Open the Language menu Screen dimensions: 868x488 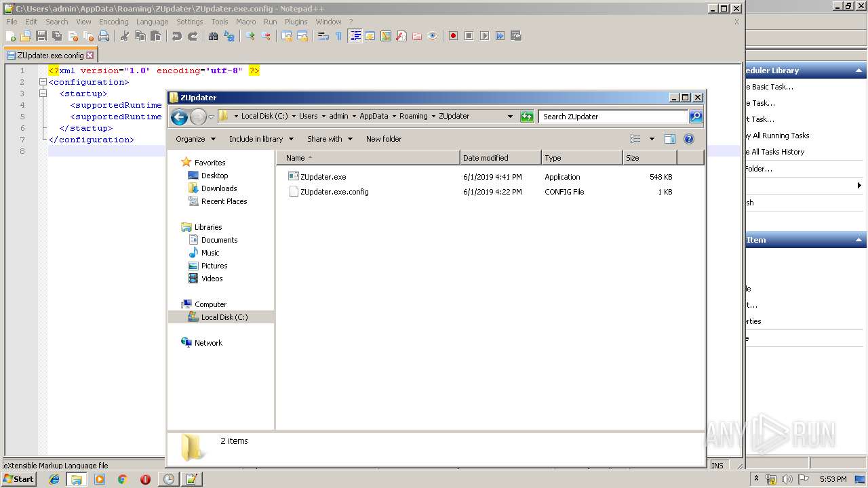(152, 22)
